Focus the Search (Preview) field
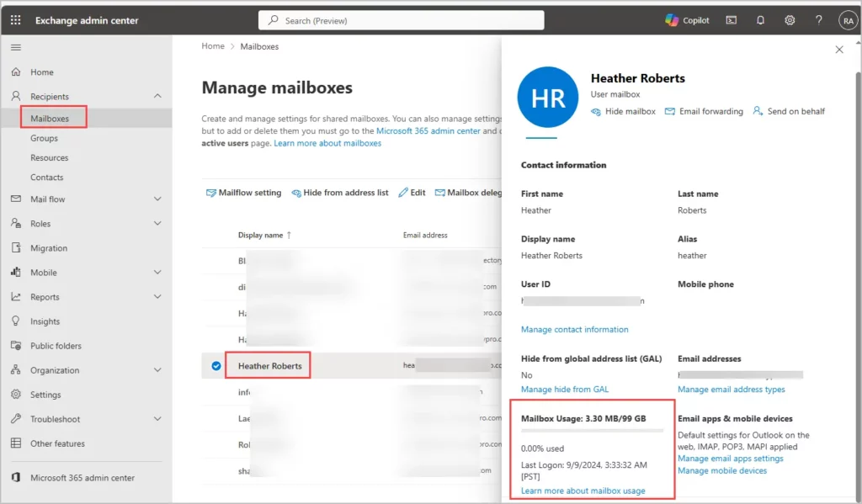 [x=402, y=20]
